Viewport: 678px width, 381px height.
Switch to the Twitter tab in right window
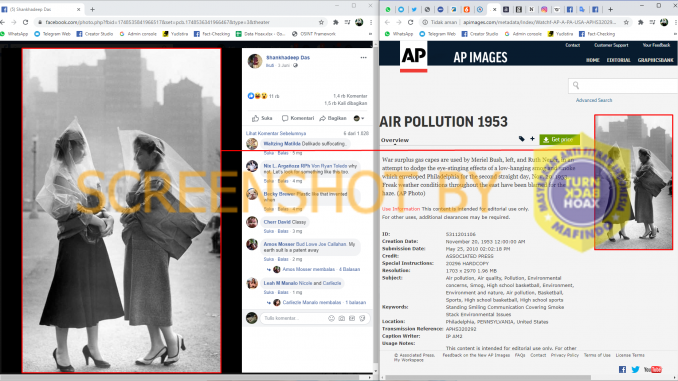414,9
